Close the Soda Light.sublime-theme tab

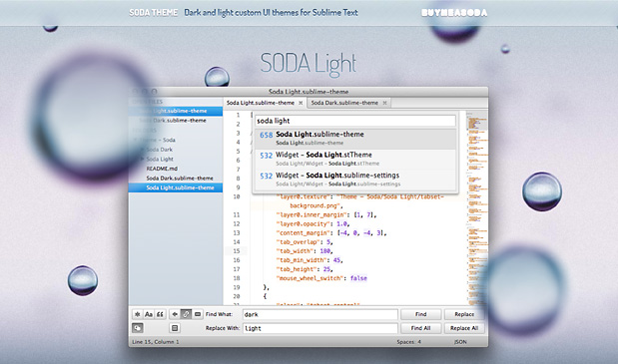pos(301,103)
